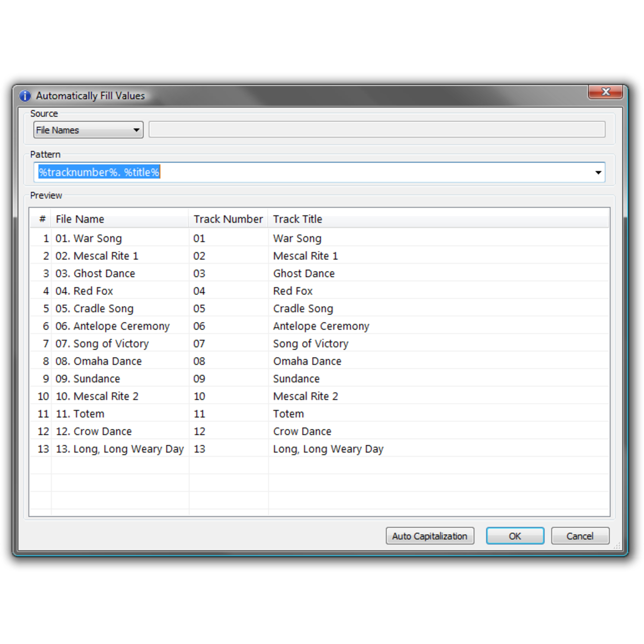
Task: Dismiss the dialog via Cancel
Action: (x=580, y=536)
